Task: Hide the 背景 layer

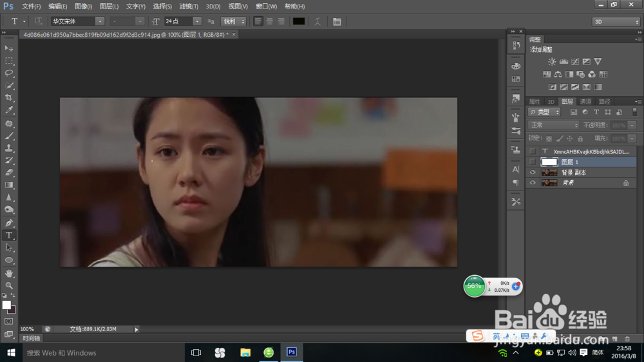Action: (x=533, y=183)
